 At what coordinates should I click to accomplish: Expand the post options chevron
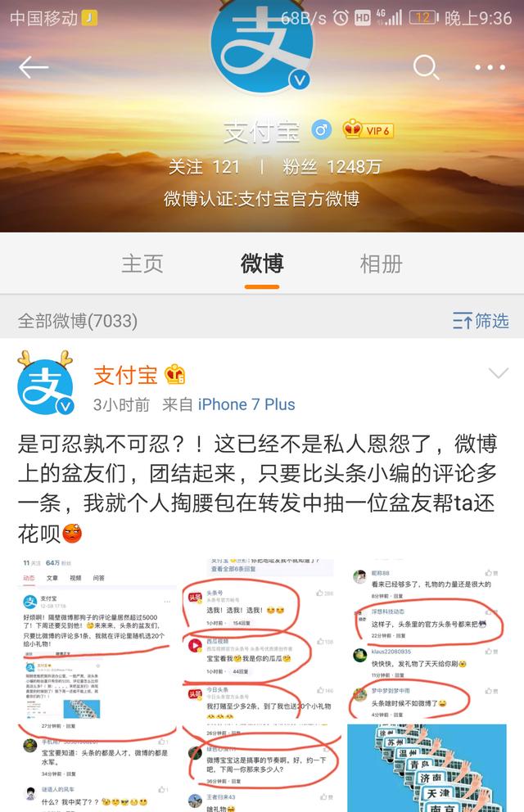[x=498, y=373]
